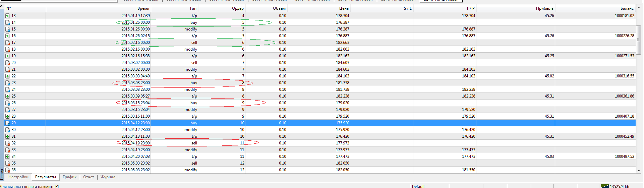Click the modify icon in row 27
This screenshot has width=644, height=188.
coord(7,110)
